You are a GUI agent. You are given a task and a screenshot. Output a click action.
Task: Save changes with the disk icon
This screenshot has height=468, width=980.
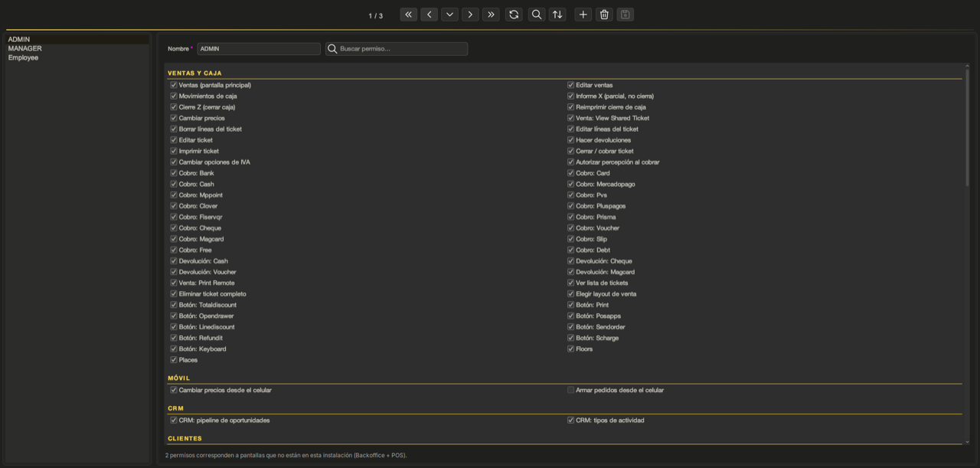625,15
